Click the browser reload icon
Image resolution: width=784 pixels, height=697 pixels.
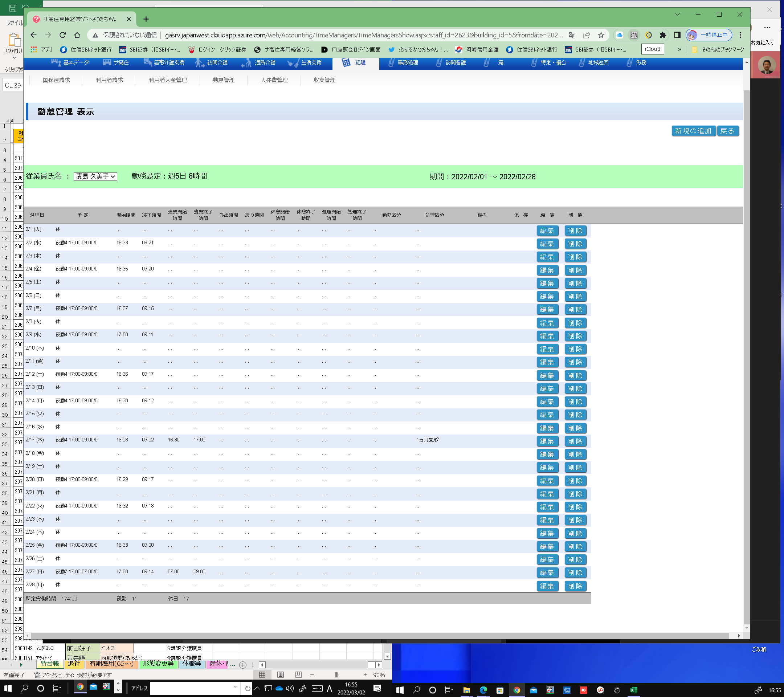coord(62,35)
